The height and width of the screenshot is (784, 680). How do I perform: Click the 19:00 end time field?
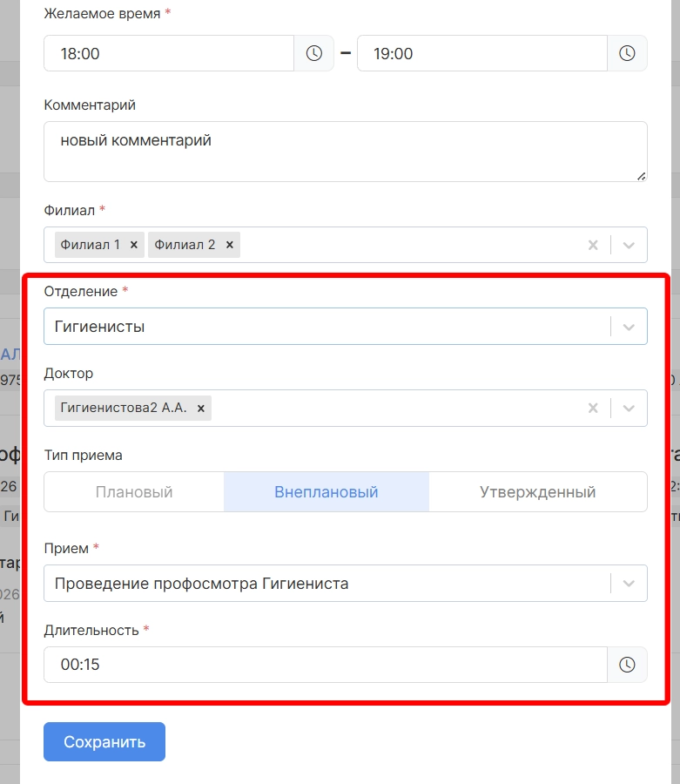(x=481, y=53)
